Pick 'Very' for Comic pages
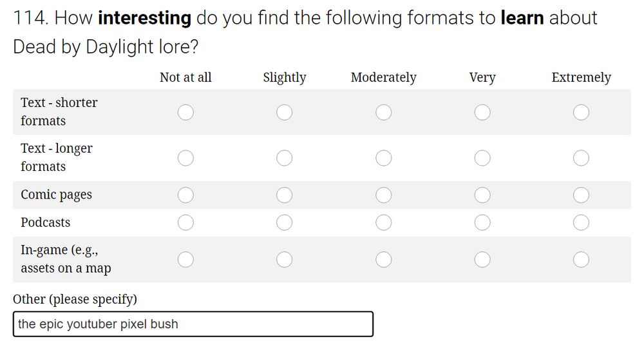 (482, 195)
